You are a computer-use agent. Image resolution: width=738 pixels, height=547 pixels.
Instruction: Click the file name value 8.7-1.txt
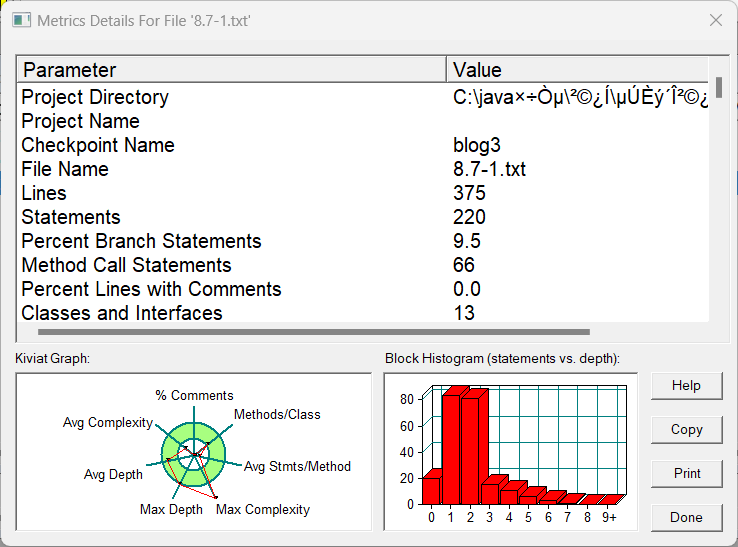point(489,169)
